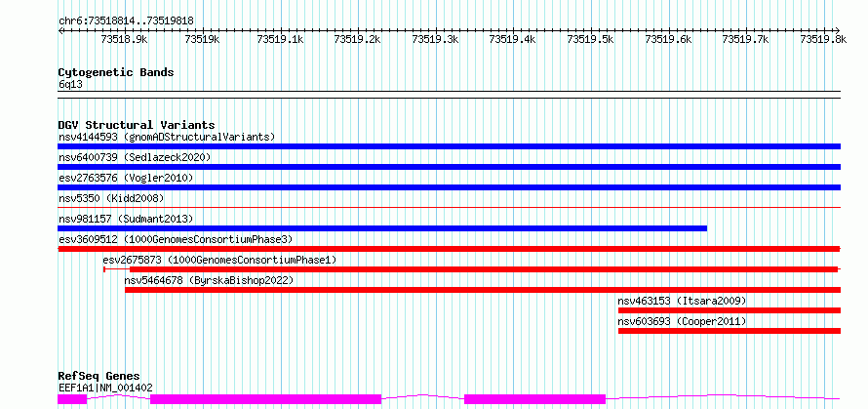Click the 73519.7k ruler tick label
This screenshot has width=868, height=409.
pos(746,39)
